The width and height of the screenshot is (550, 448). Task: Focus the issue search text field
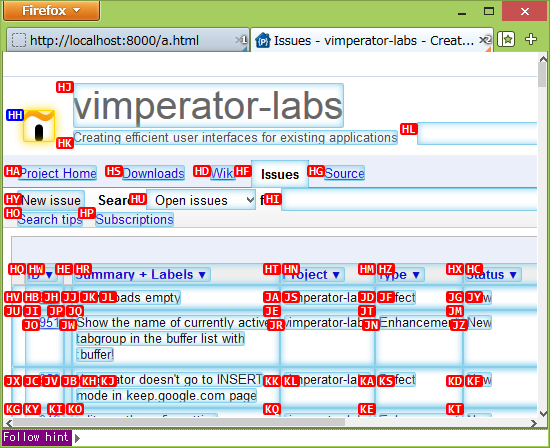[409, 200]
